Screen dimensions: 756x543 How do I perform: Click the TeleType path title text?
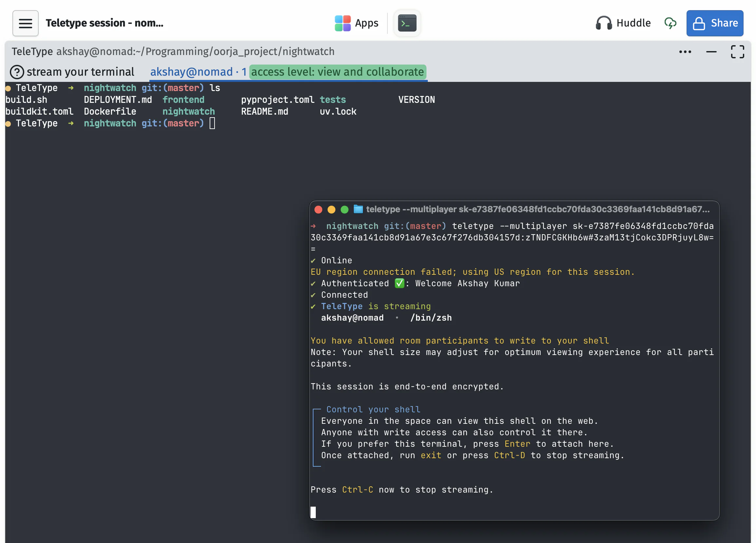(173, 51)
